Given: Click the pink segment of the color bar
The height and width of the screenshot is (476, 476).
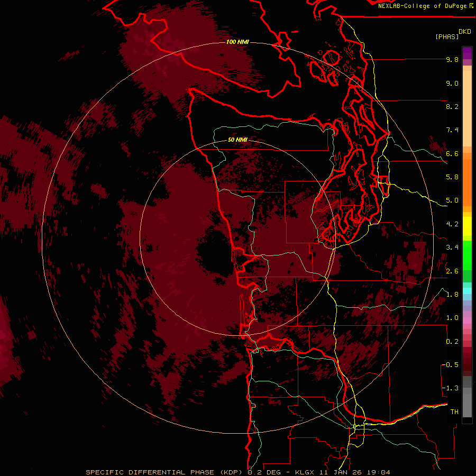Looking at the screenshot, I should point(467,321).
